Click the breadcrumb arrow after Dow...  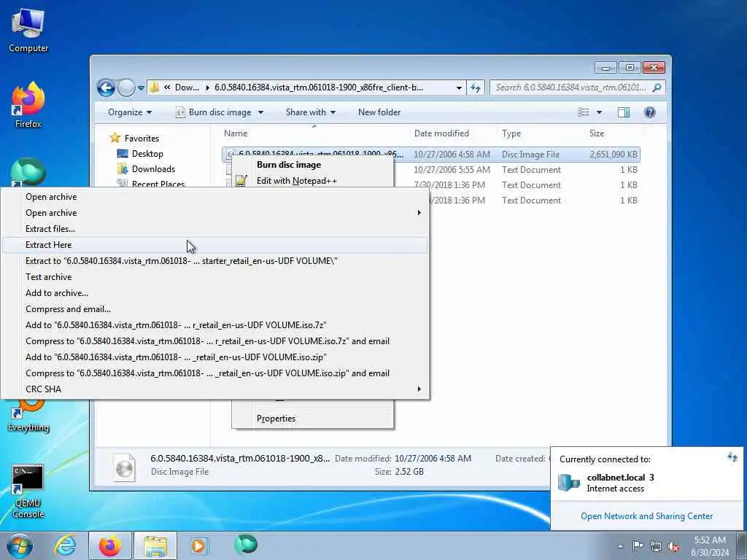(208, 87)
